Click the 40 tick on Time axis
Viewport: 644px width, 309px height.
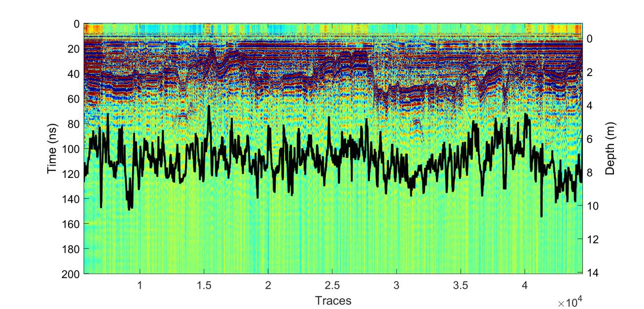click(73, 73)
